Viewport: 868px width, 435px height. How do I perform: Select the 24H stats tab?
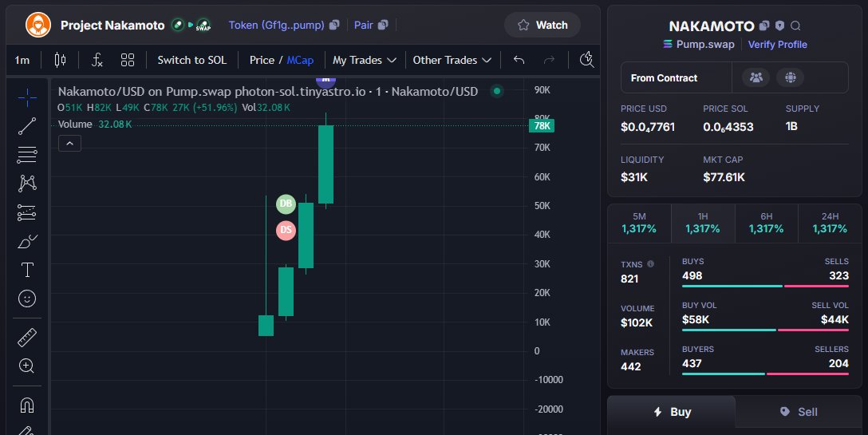(x=830, y=223)
